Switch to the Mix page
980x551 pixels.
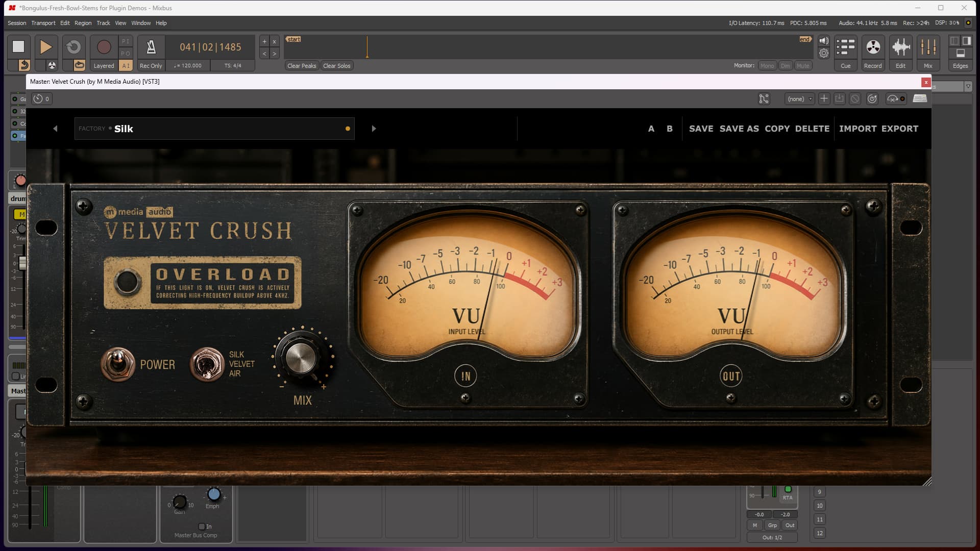[928, 53]
